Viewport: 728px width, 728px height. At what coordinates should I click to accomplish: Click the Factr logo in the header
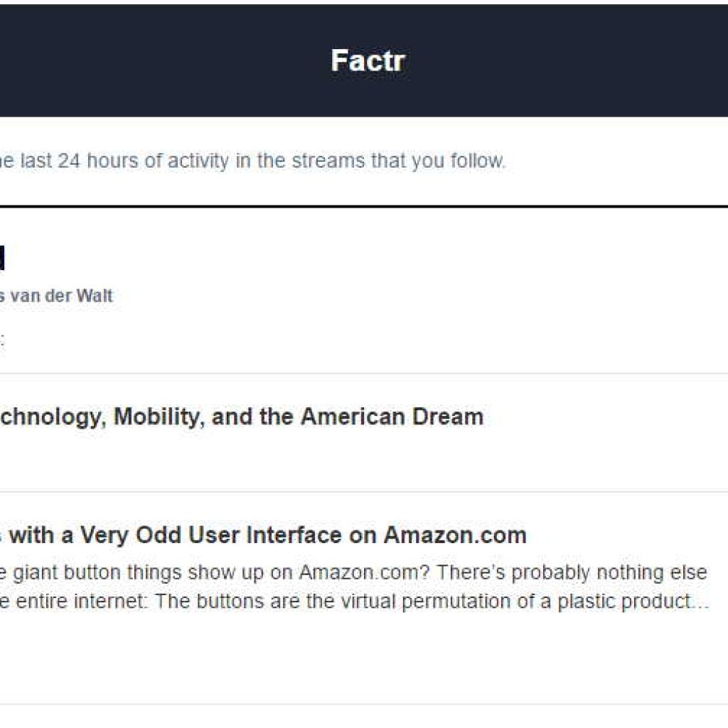click(x=368, y=61)
